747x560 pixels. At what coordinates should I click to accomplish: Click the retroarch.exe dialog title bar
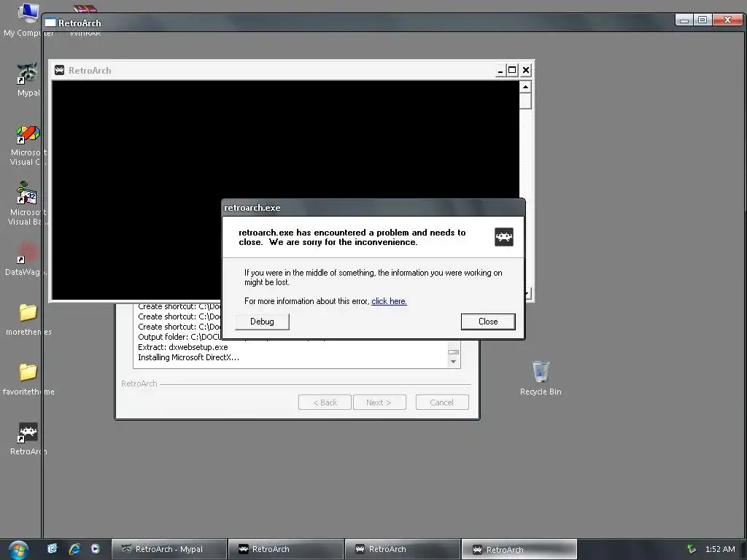tap(373, 208)
